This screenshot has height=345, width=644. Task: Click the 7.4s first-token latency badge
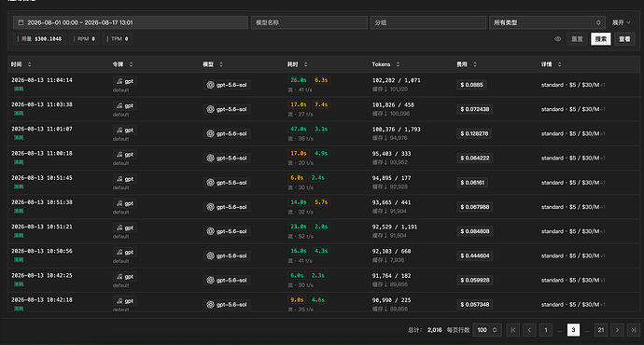tap(321, 104)
